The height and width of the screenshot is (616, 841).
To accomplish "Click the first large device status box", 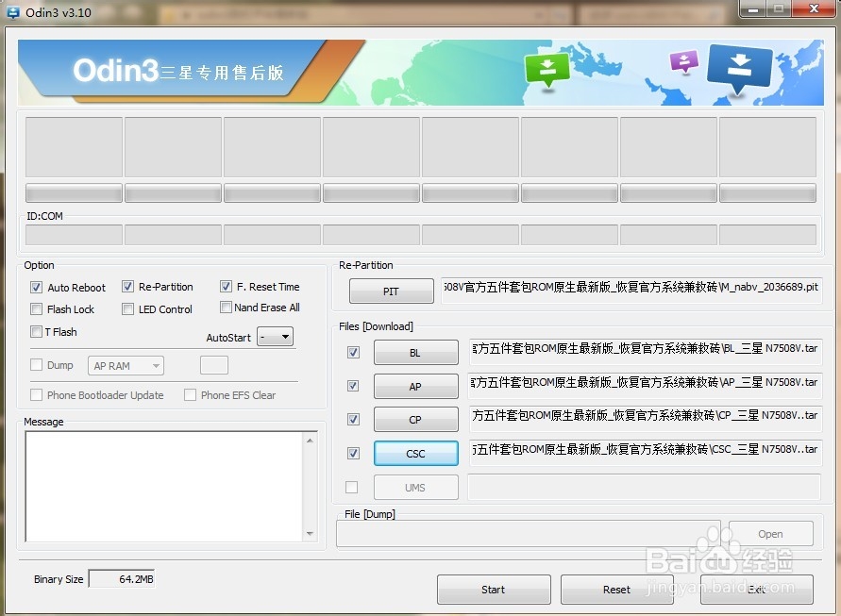I will pyautogui.click(x=74, y=147).
